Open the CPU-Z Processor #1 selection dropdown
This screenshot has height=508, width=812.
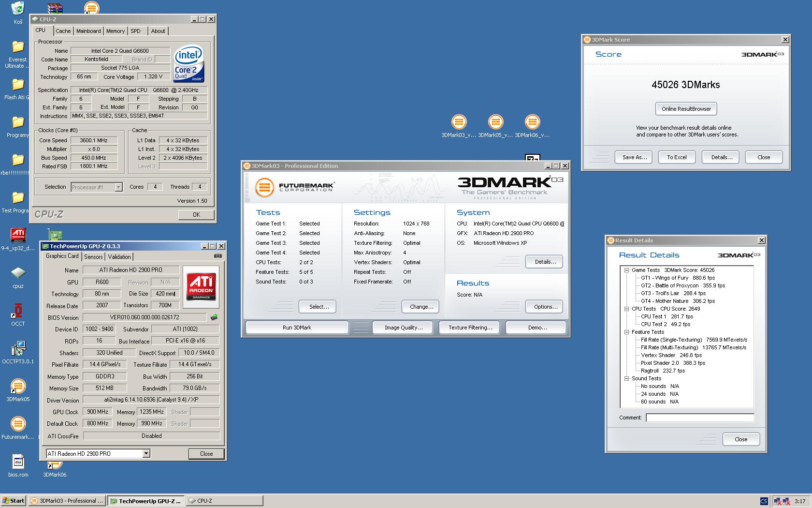pyautogui.click(x=118, y=187)
